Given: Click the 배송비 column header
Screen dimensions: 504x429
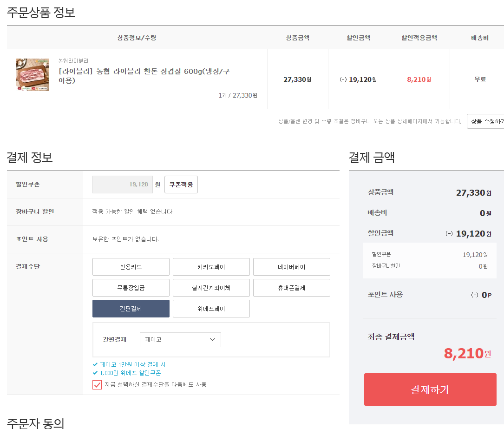Looking at the screenshot, I should pos(480,38).
